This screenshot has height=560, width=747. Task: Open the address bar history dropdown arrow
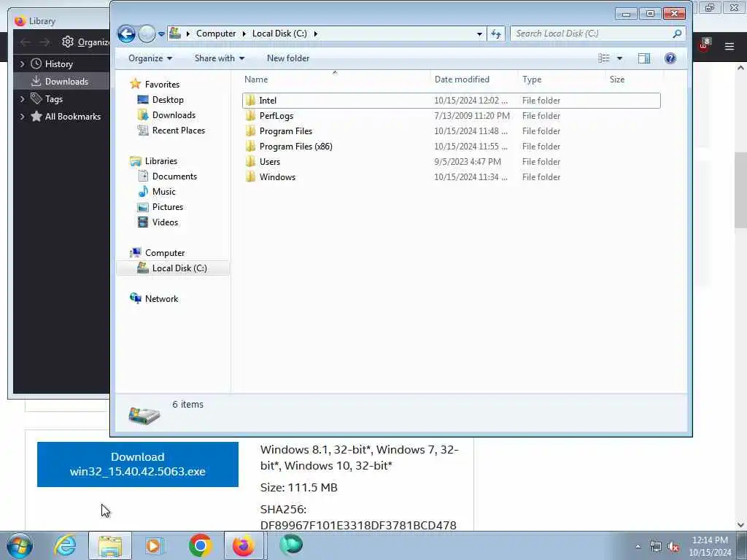point(479,34)
